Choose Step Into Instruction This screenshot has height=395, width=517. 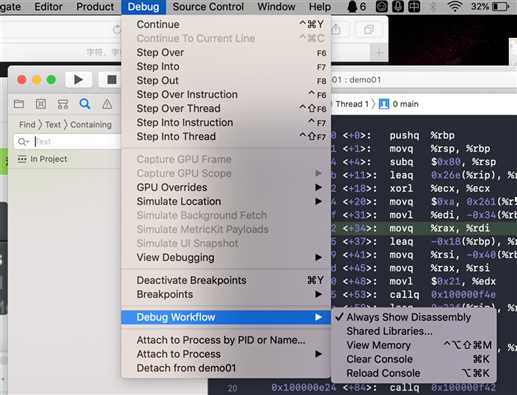tap(226, 122)
